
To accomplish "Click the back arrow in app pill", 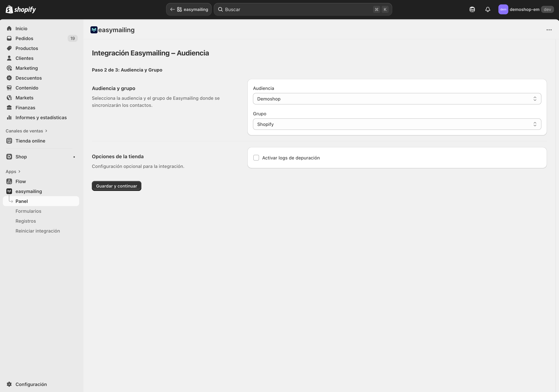I will coord(172,10).
